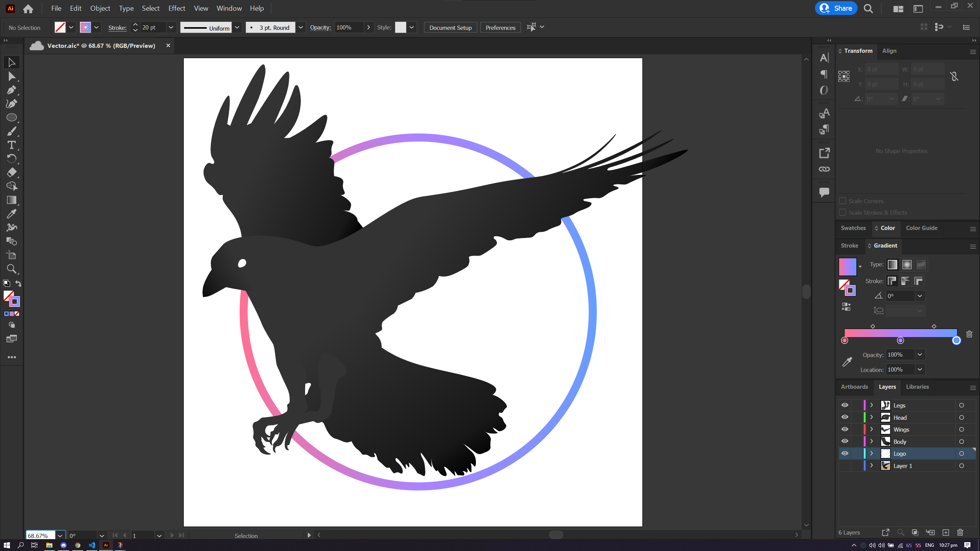This screenshot has height=551, width=980.
Task: Select the Gradient tool in toolbar
Action: (11, 200)
